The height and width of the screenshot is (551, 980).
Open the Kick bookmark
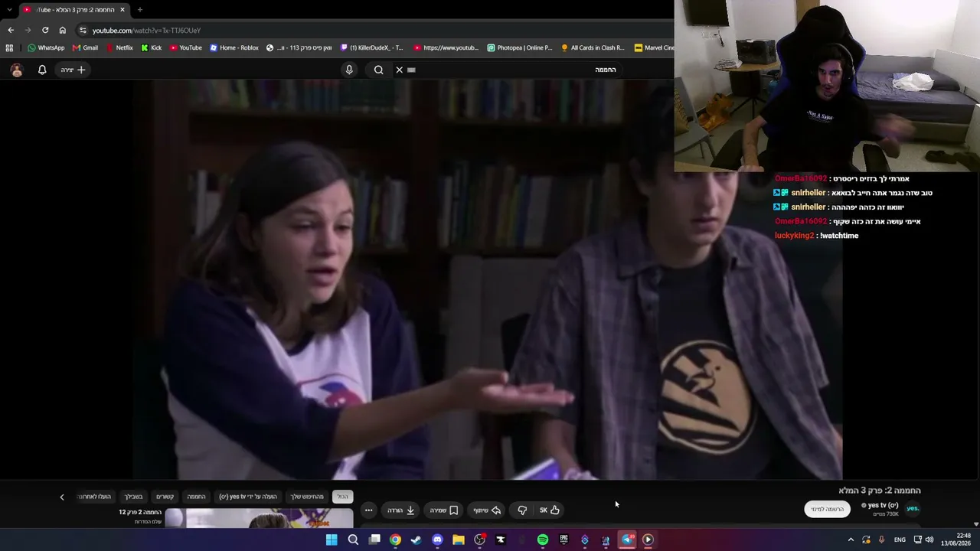152,47
